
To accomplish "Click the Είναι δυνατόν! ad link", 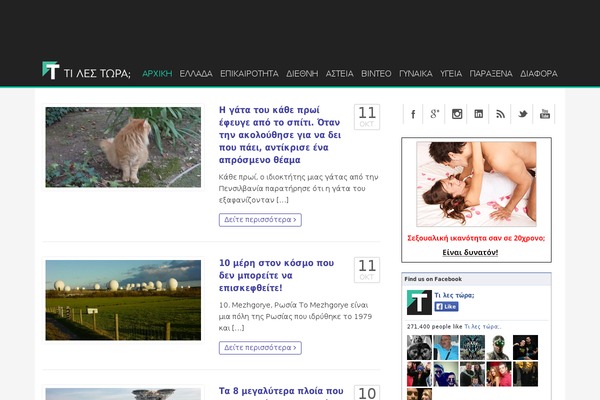I will coord(470,253).
